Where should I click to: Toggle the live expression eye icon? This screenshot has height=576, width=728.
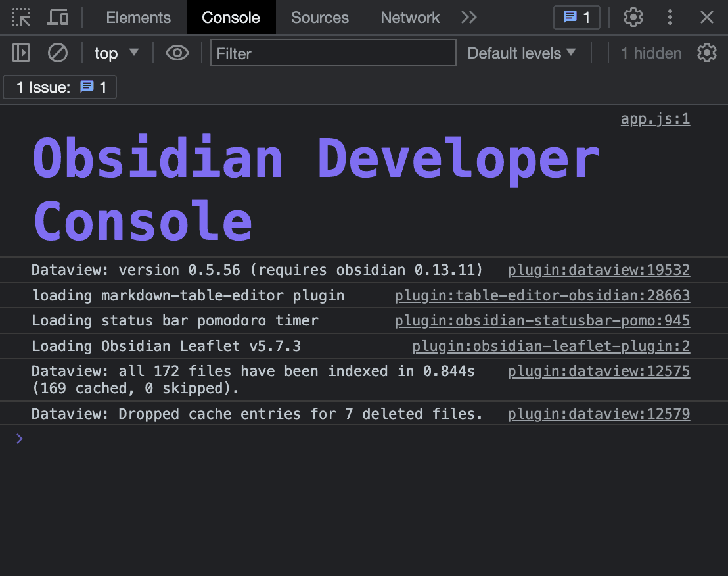tap(177, 53)
